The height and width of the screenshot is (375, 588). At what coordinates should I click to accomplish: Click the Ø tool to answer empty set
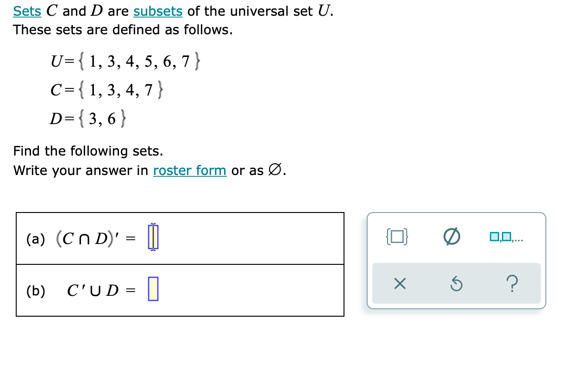(451, 236)
